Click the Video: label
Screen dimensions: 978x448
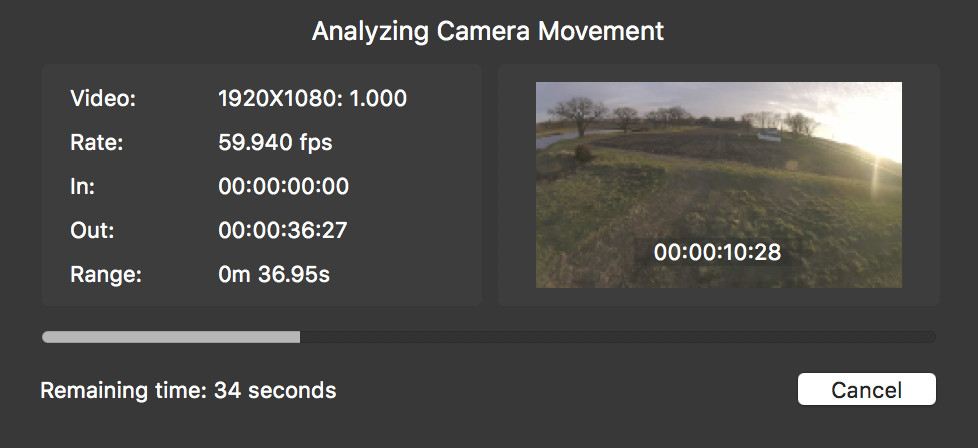pyautogui.click(x=102, y=99)
